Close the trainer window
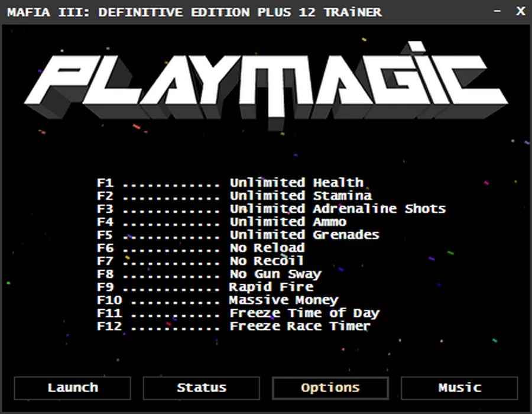The width and height of the screenshot is (532, 414). (x=520, y=11)
